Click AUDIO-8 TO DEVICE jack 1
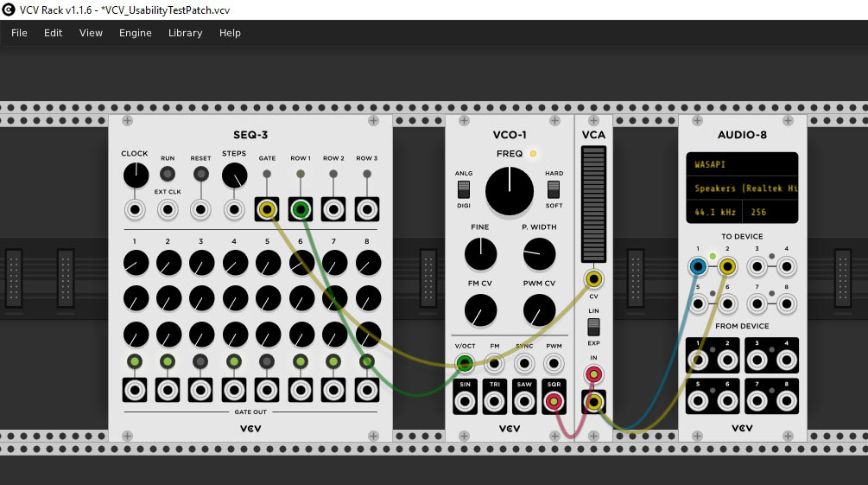This screenshot has width=868, height=485. (x=698, y=266)
